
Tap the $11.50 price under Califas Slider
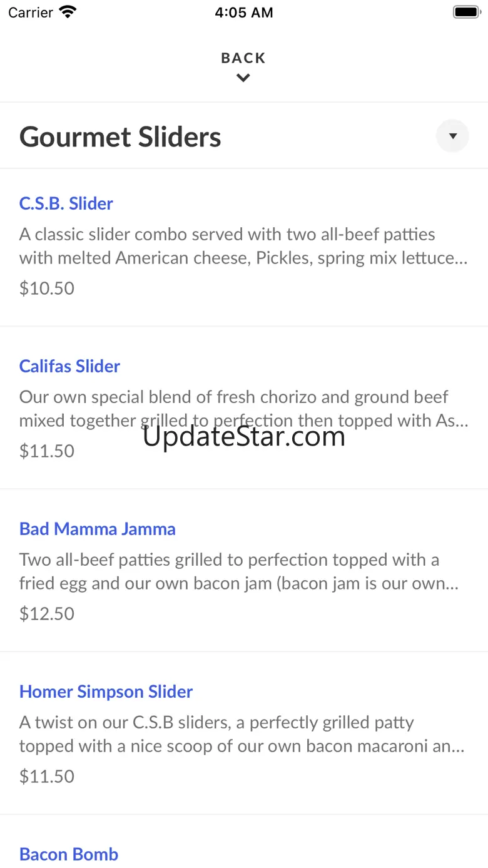(x=47, y=451)
